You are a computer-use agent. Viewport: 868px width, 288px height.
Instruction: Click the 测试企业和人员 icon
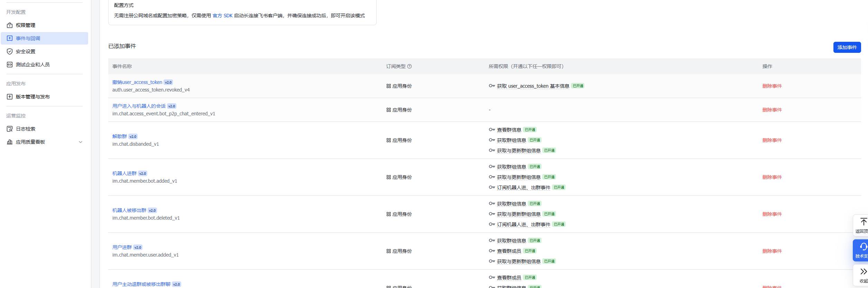(x=10, y=65)
